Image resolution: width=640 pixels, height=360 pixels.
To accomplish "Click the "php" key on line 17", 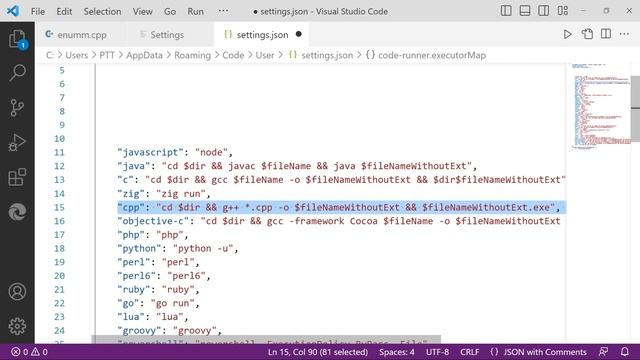I will [x=131, y=235].
